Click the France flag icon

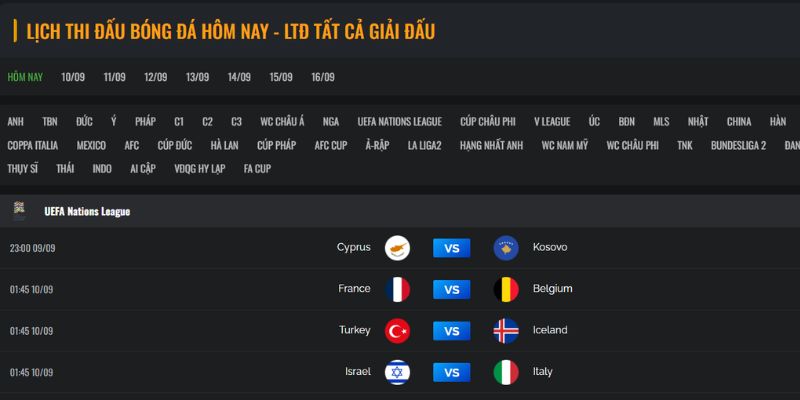397,290
